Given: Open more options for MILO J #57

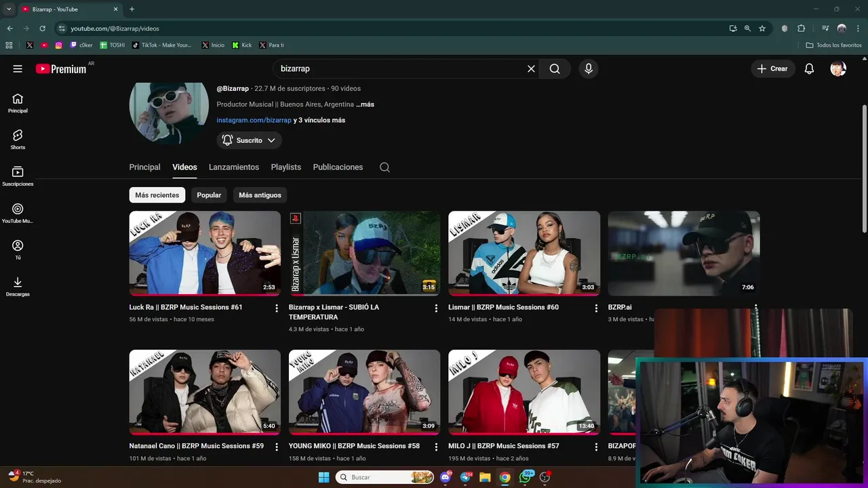Looking at the screenshot, I should (596, 447).
